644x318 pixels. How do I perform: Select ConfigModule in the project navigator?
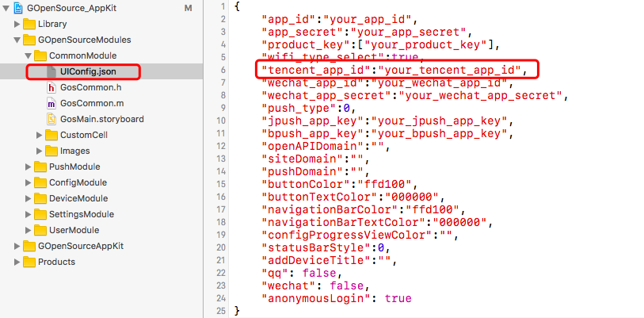[x=78, y=182]
